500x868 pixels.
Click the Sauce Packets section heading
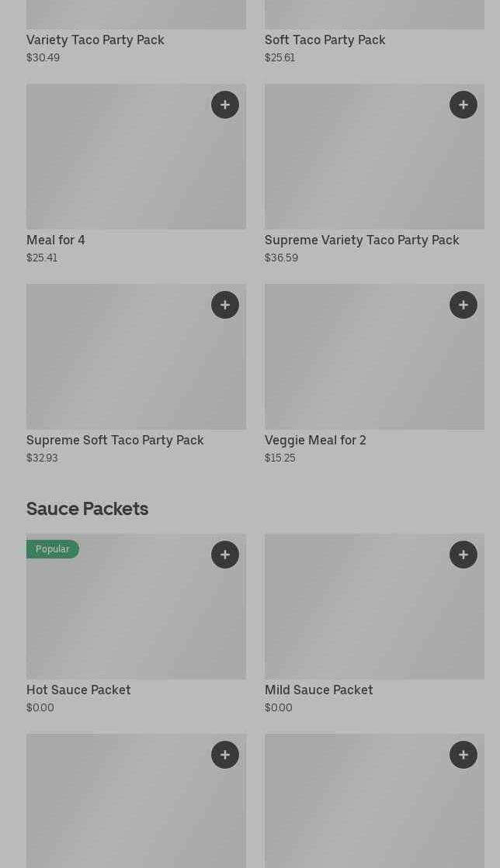pyautogui.click(x=87, y=509)
